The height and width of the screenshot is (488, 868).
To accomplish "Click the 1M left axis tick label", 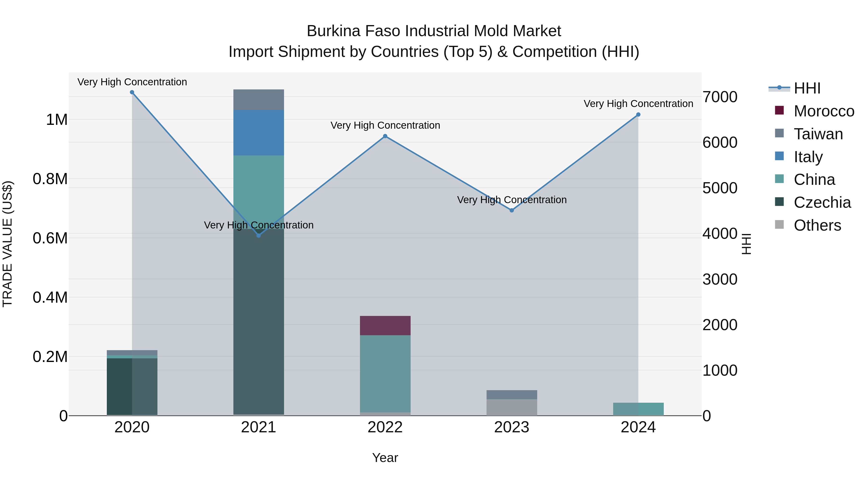I will point(57,120).
